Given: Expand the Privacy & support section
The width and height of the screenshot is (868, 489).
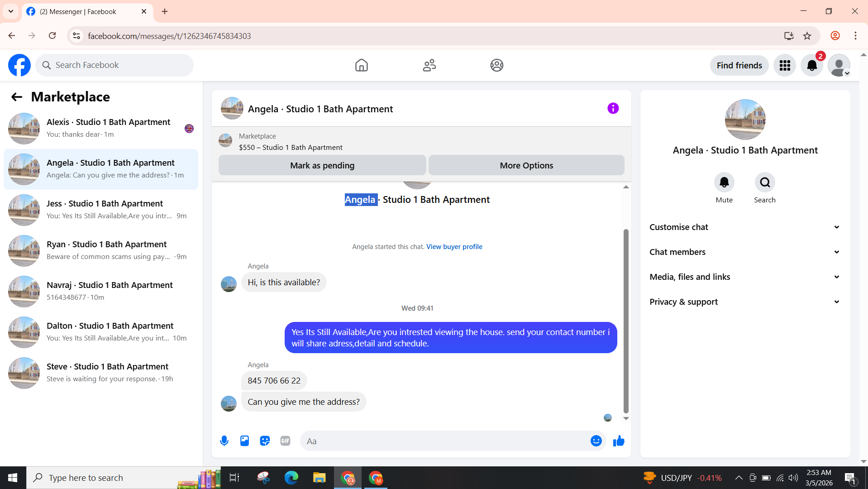Looking at the screenshot, I should [x=745, y=302].
